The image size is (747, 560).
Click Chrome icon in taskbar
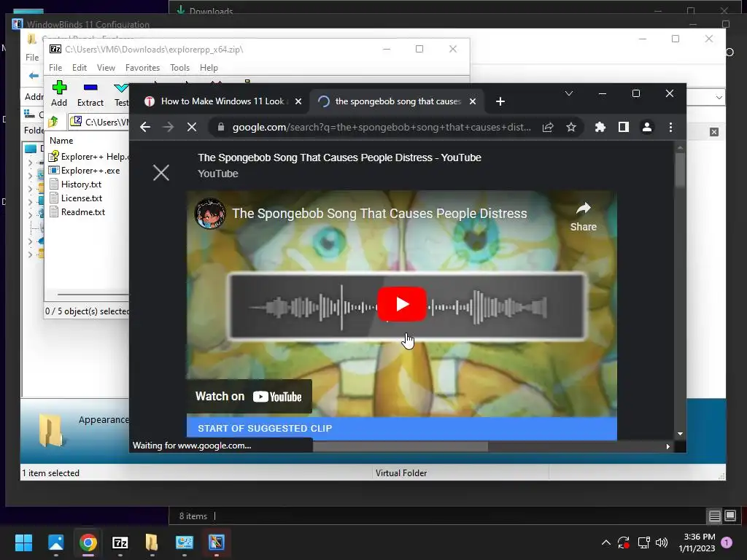pos(88,542)
